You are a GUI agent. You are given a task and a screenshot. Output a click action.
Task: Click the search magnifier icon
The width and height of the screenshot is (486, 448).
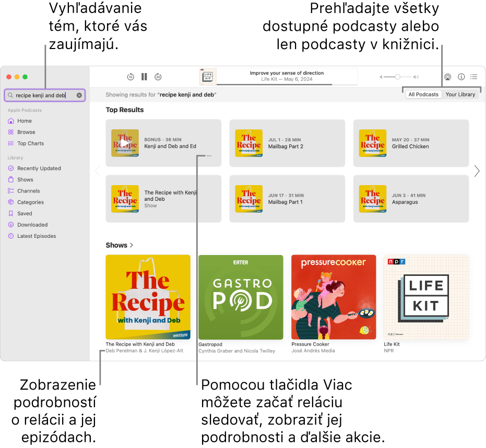point(10,95)
